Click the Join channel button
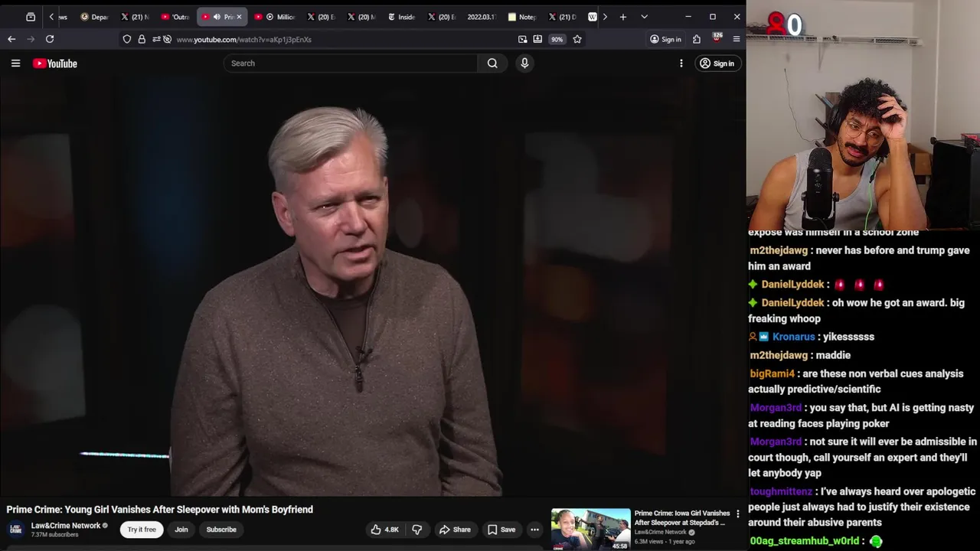Screen dimensions: 980x551 181,530
